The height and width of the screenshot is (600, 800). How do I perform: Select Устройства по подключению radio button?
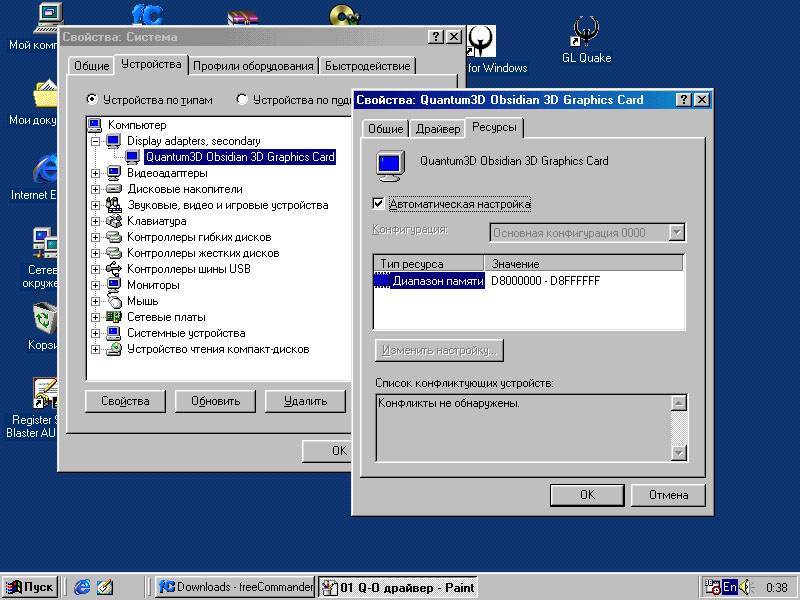point(242,99)
